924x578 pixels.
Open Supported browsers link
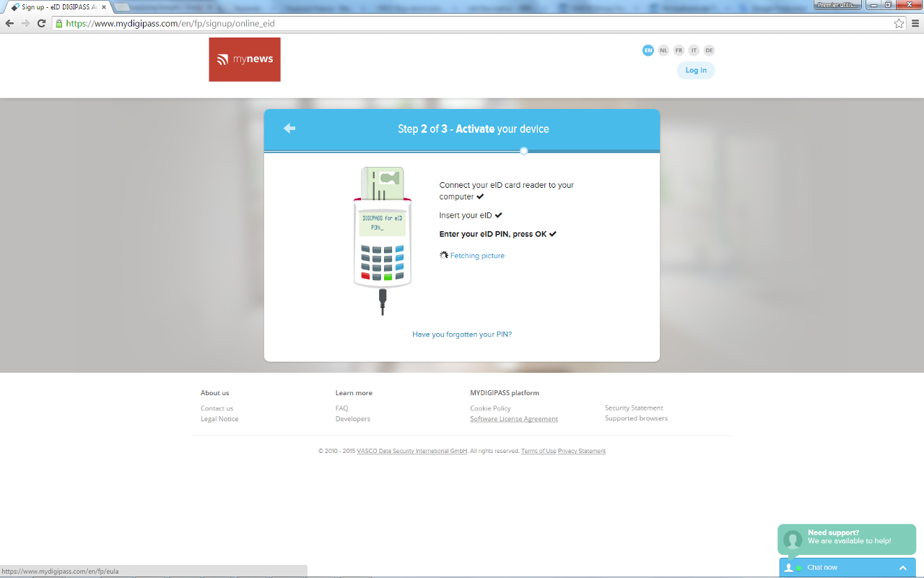click(x=636, y=418)
